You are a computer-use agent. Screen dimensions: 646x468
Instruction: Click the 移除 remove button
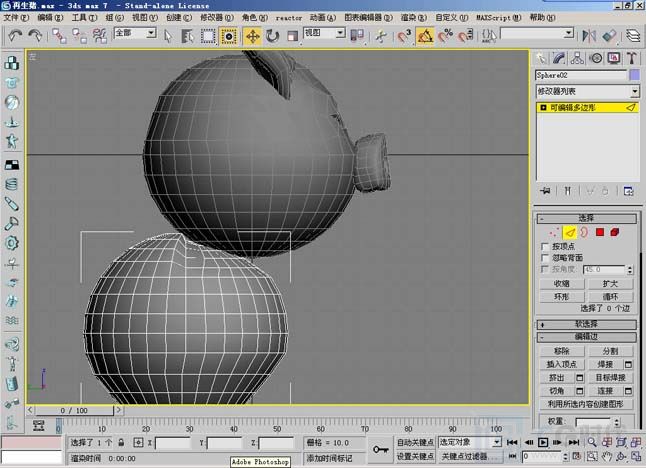[562, 351]
